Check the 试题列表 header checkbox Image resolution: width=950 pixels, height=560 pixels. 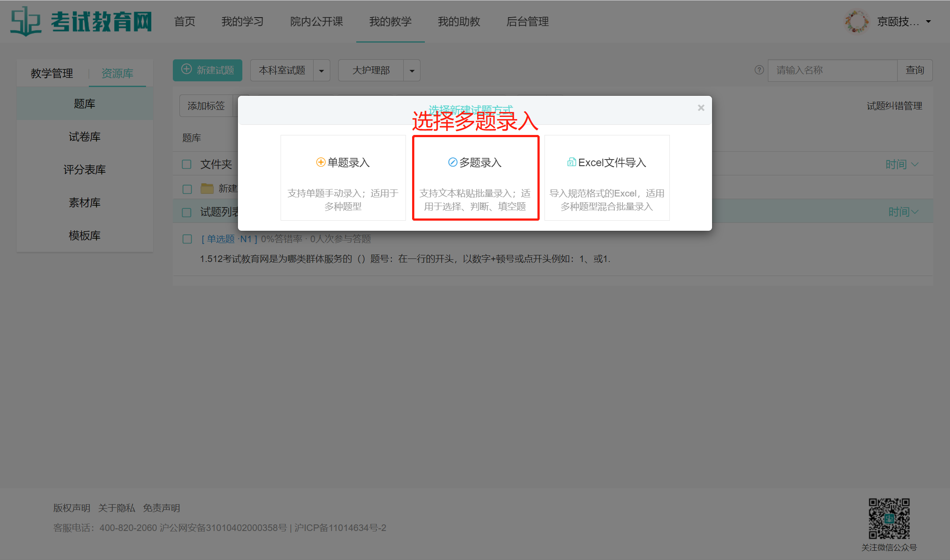click(x=187, y=212)
